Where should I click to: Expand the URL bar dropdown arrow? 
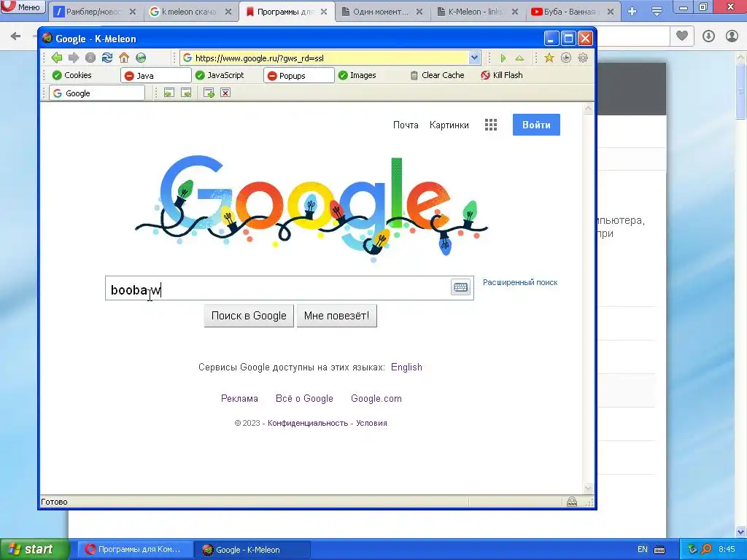474,58
